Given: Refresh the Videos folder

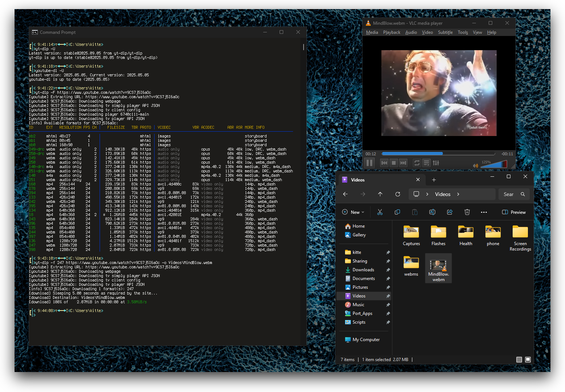Looking at the screenshot, I should click(398, 194).
